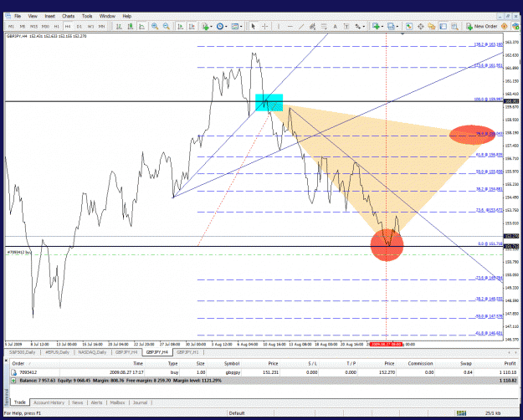Open the Journal terminal tab
Screen dimensions: 523x420
click(140, 402)
